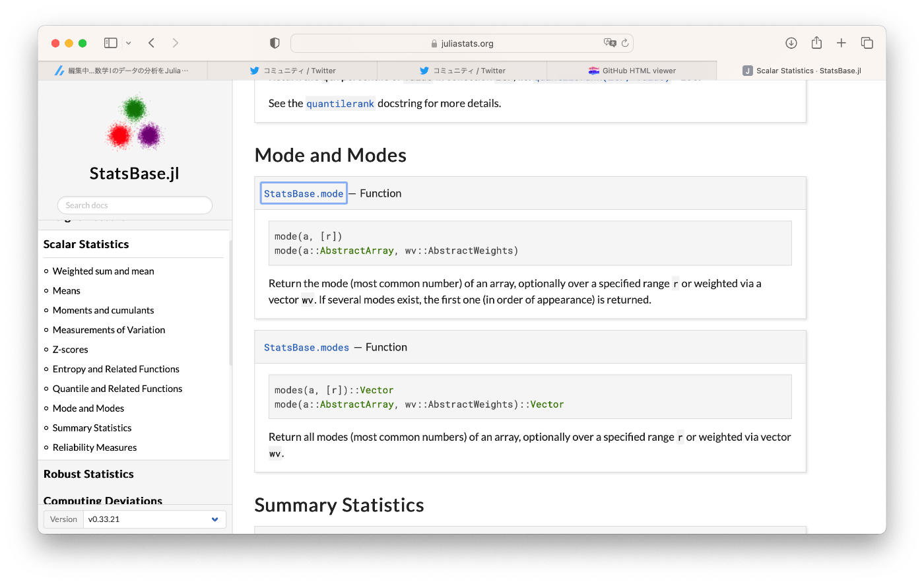
Task: Go to Z-scores section
Action: [x=71, y=350]
